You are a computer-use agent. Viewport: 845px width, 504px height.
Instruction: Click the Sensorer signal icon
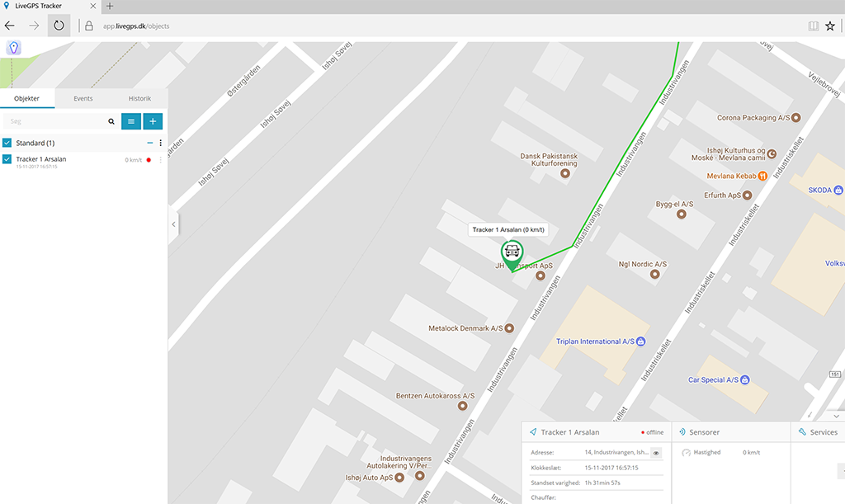tap(682, 432)
